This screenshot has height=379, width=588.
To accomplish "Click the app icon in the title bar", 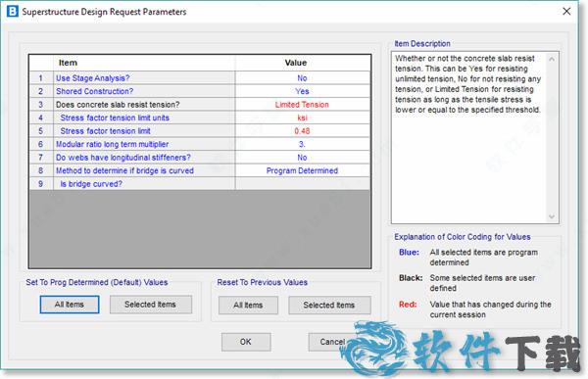I will [13, 11].
